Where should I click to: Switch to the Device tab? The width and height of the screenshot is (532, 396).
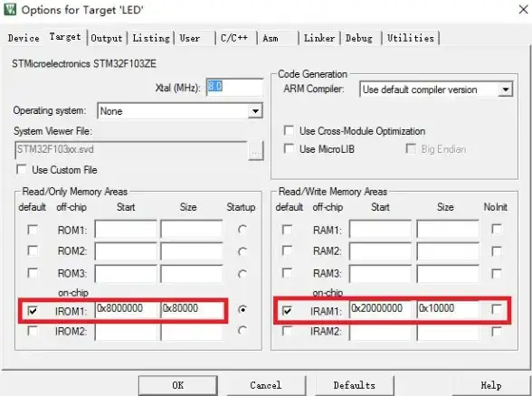point(24,38)
